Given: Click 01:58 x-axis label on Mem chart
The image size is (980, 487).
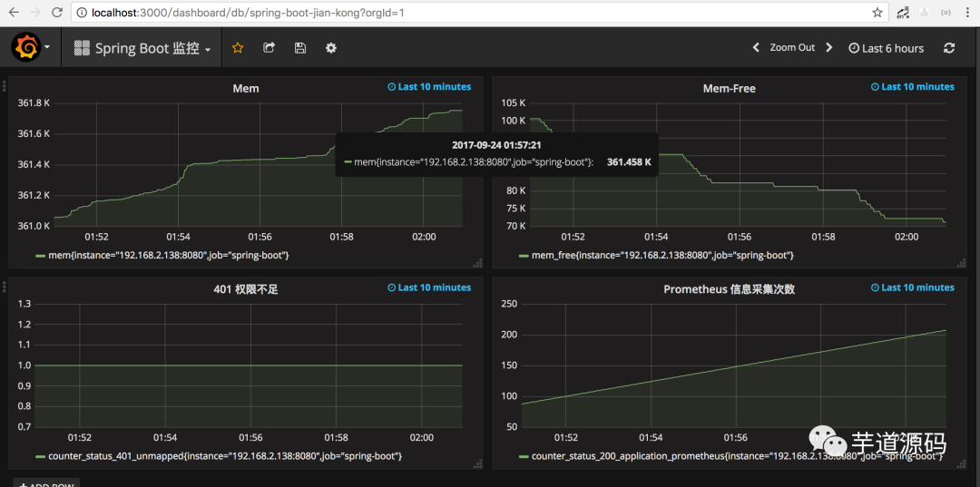Looking at the screenshot, I should pos(341,237).
